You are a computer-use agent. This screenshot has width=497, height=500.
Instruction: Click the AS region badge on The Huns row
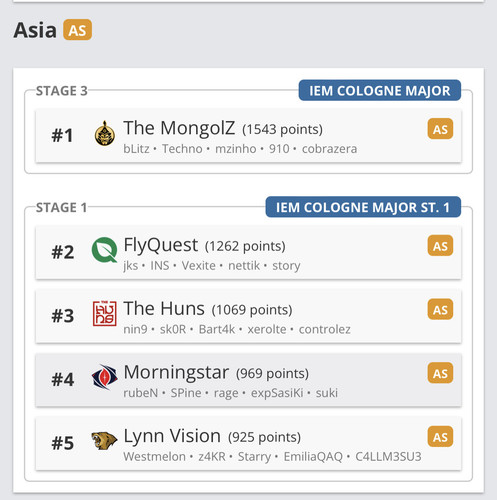pyautogui.click(x=440, y=310)
